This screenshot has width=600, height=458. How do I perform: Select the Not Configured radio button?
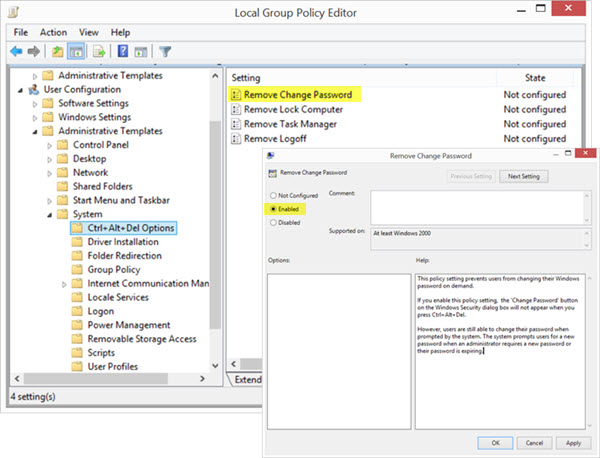pyautogui.click(x=273, y=196)
